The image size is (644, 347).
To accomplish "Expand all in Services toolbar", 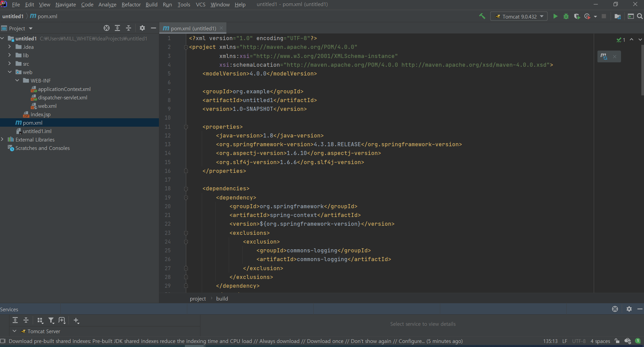I will tap(15, 320).
